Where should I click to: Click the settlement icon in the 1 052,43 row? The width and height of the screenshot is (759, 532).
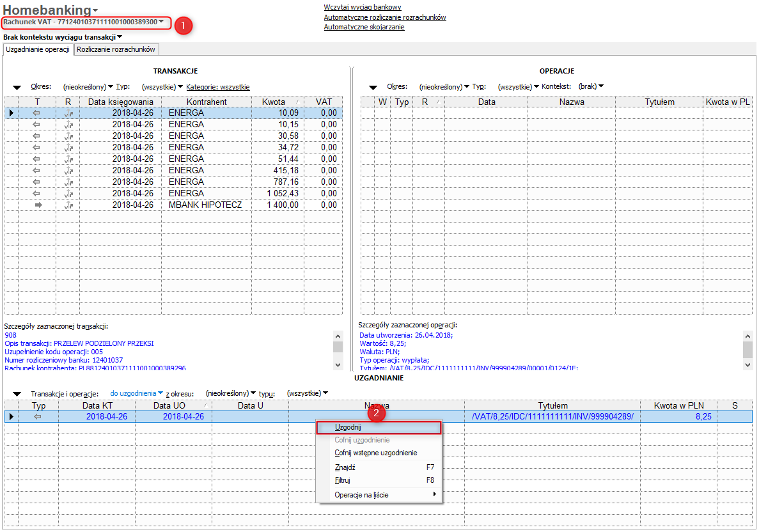point(68,194)
